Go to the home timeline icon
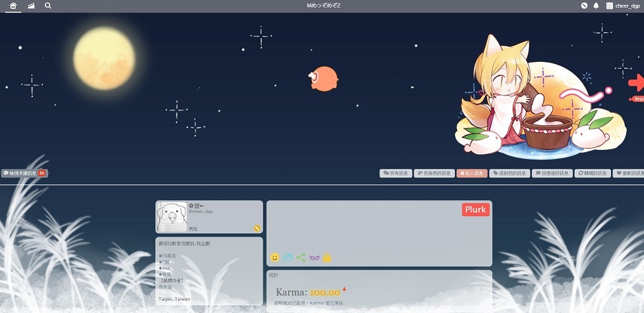Screen dimensions: 644x313 (13, 6)
